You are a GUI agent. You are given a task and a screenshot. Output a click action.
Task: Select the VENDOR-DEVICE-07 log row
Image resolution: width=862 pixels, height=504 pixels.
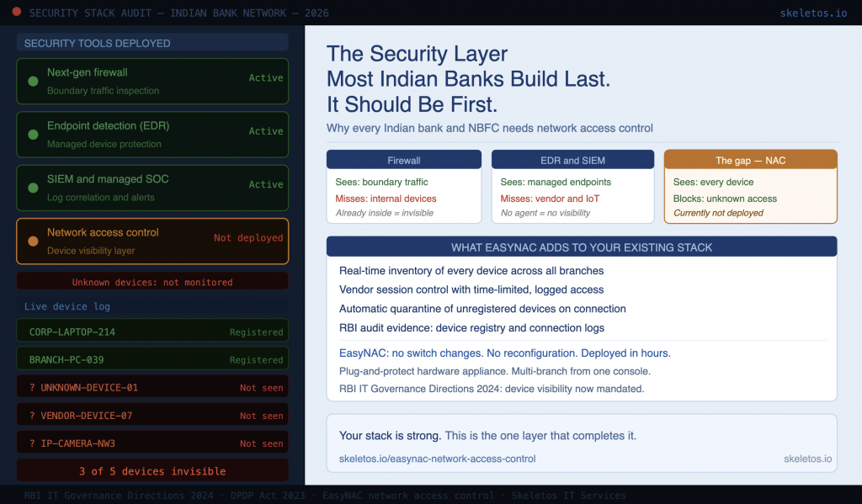pyautogui.click(x=152, y=416)
